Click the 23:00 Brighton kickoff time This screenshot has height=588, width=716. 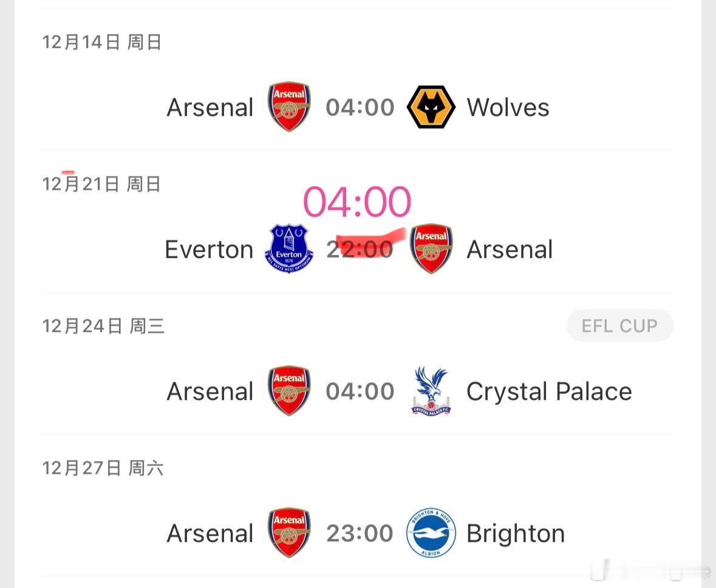360,533
